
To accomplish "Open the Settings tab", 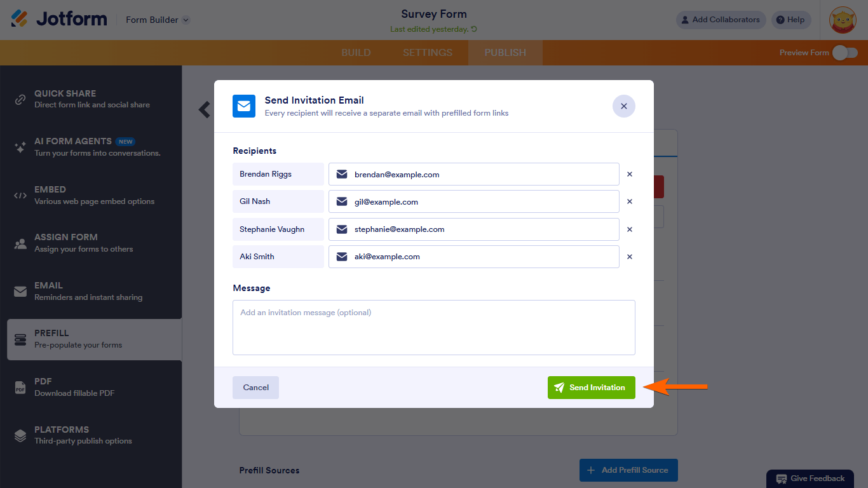I will pos(428,53).
